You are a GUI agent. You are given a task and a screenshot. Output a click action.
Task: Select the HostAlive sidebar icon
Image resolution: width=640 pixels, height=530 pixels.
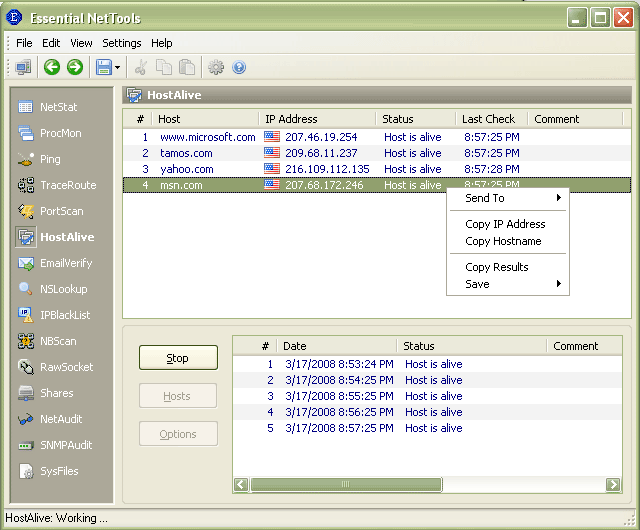click(x=26, y=237)
